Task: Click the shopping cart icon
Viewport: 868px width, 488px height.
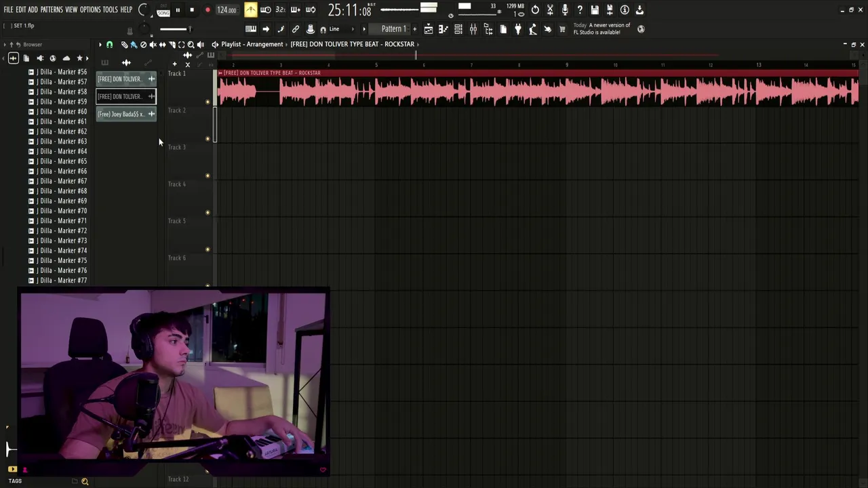Action: click(562, 29)
